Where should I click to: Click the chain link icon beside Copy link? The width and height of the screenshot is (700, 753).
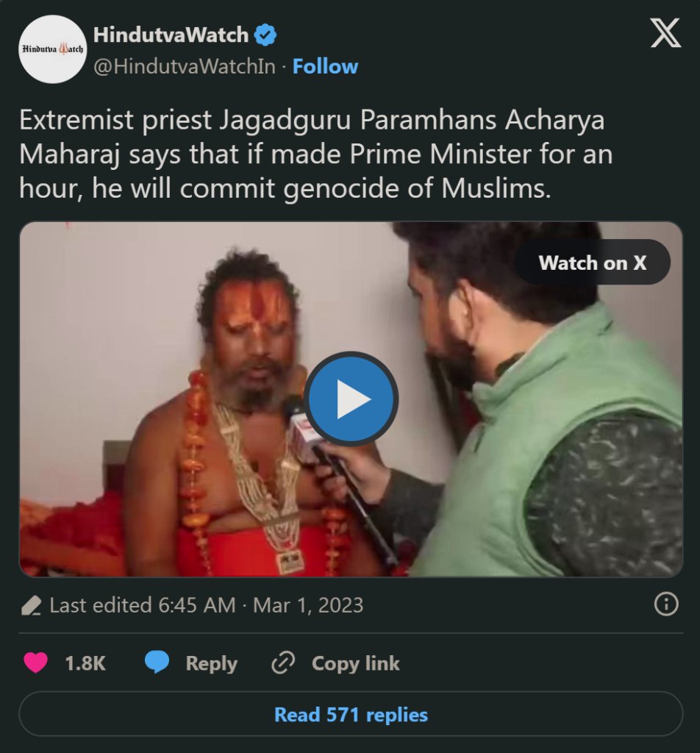pos(282,663)
